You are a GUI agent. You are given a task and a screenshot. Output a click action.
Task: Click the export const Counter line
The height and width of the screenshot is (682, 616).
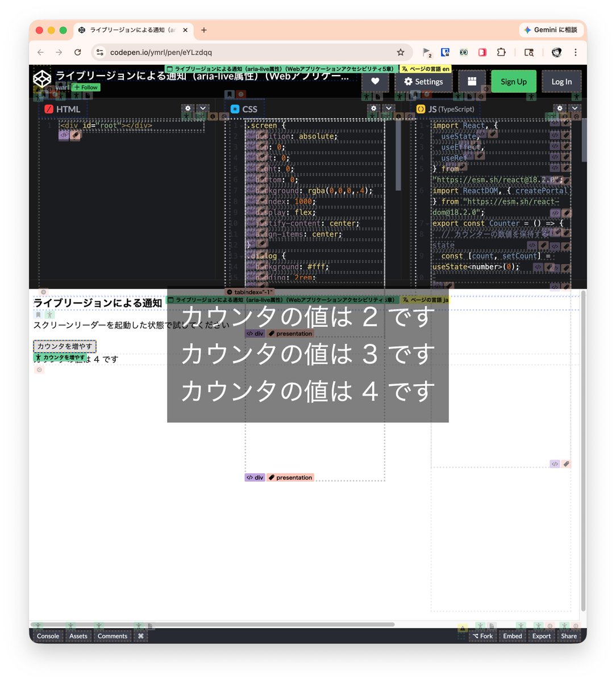(x=498, y=223)
